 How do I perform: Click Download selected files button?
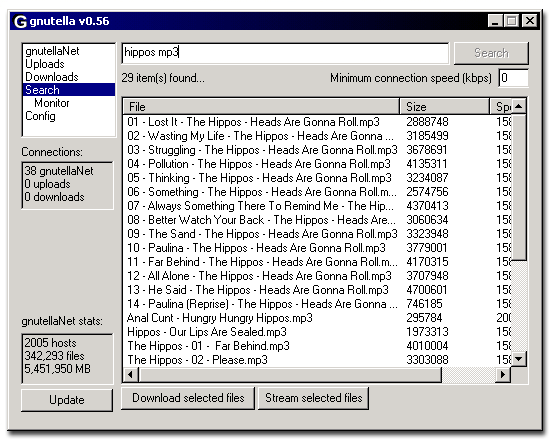(x=188, y=398)
